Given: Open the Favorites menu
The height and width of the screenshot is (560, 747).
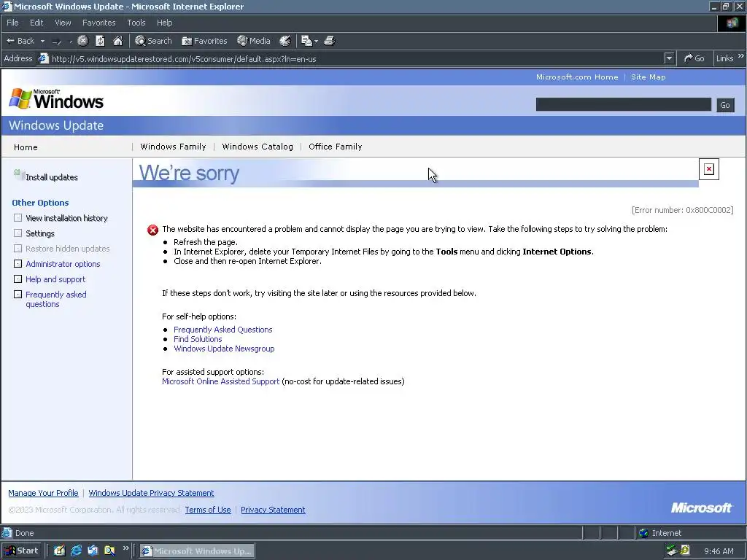Looking at the screenshot, I should pos(98,23).
